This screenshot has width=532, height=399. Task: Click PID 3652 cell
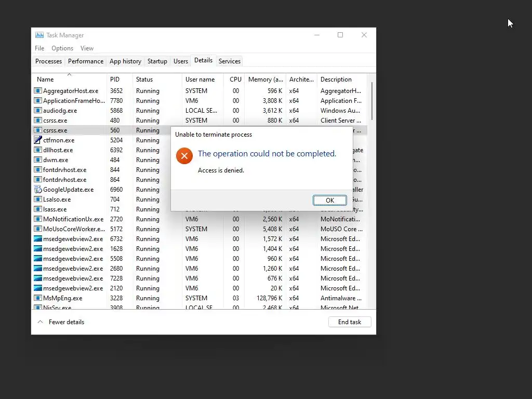pyautogui.click(x=116, y=90)
